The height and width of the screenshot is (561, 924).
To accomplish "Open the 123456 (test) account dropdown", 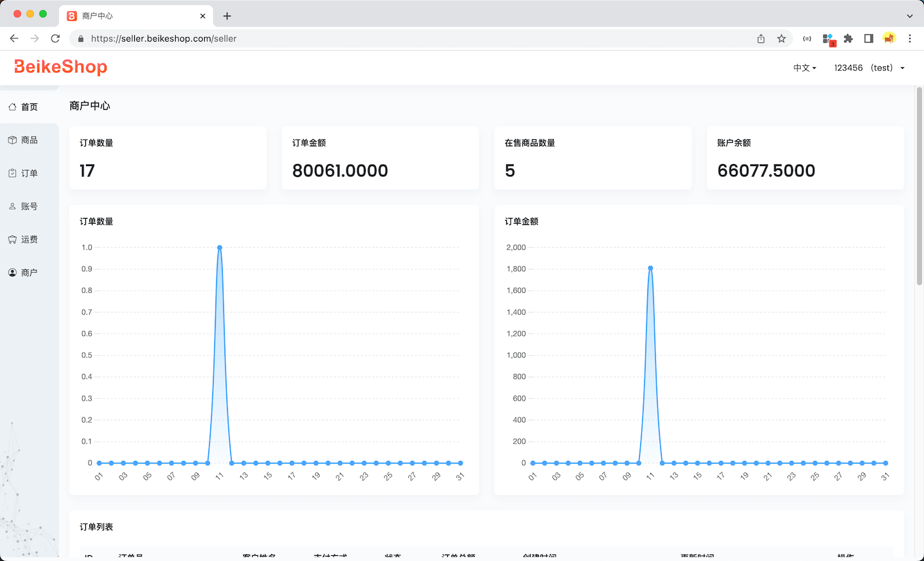I will (869, 68).
